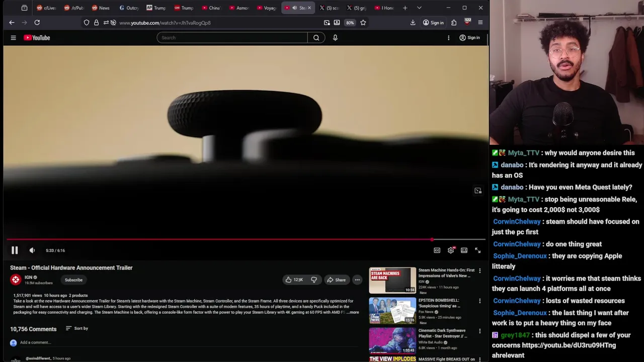Image resolution: width=644 pixels, height=362 pixels.
Task: Open the Cinematic Dark Synthwave thumbnail
Action: (392, 341)
